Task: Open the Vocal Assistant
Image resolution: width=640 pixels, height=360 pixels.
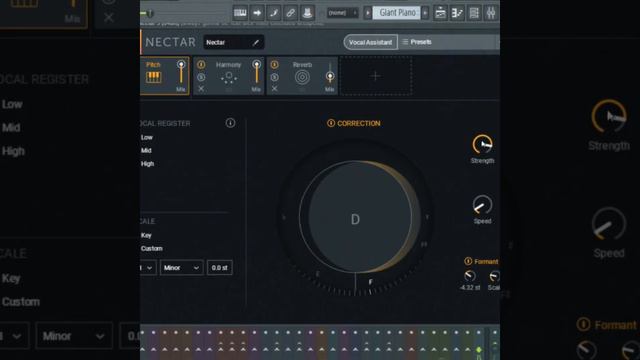Action: 370,42
